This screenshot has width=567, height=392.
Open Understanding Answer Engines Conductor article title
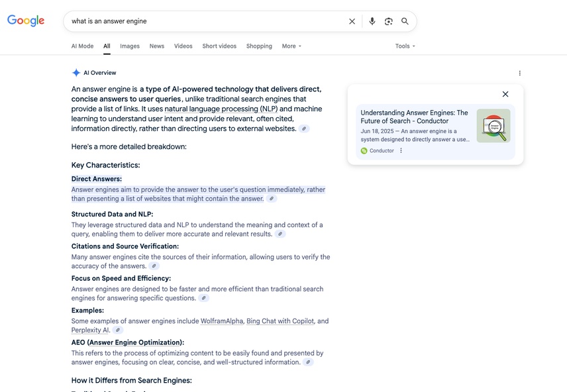pos(414,117)
